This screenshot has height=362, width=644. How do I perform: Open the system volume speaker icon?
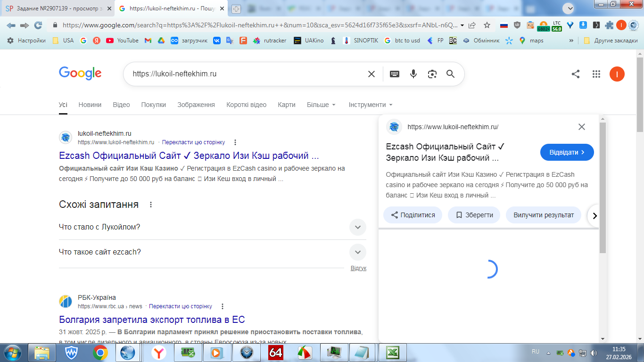[593, 353]
